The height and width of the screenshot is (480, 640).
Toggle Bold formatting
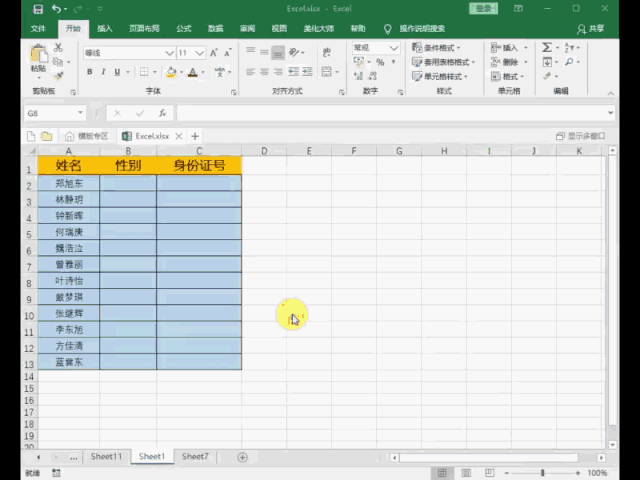point(89,72)
